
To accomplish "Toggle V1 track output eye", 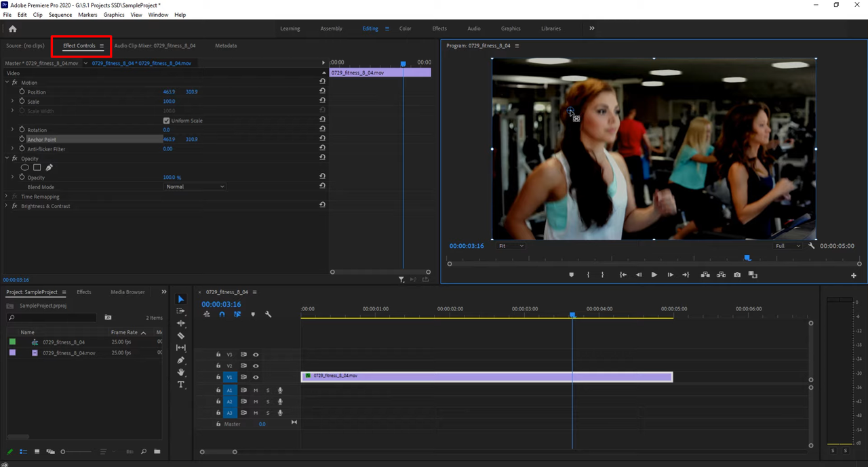I will tap(256, 377).
